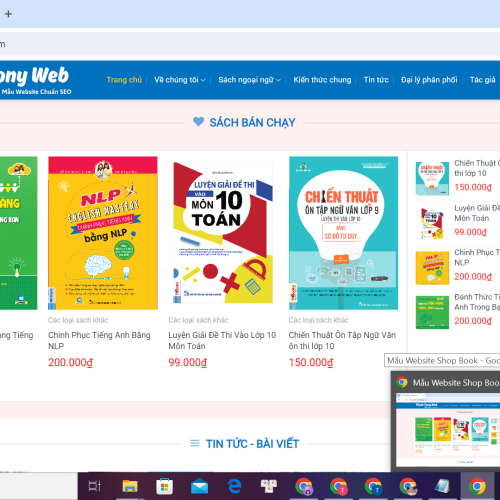Open the sidebar Chiến Thuật thi lớp 10 link
This screenshot has width=500, height=500.
(x=477, y=168)
